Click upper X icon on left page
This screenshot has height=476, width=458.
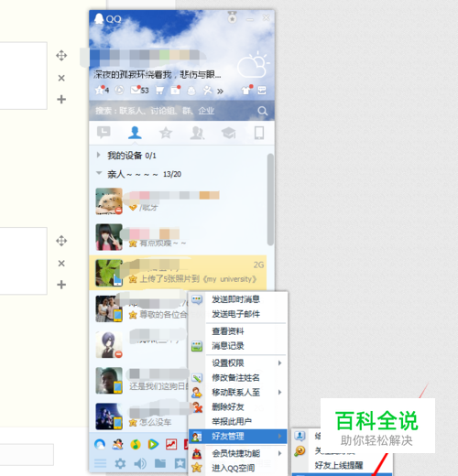[61, 78]
